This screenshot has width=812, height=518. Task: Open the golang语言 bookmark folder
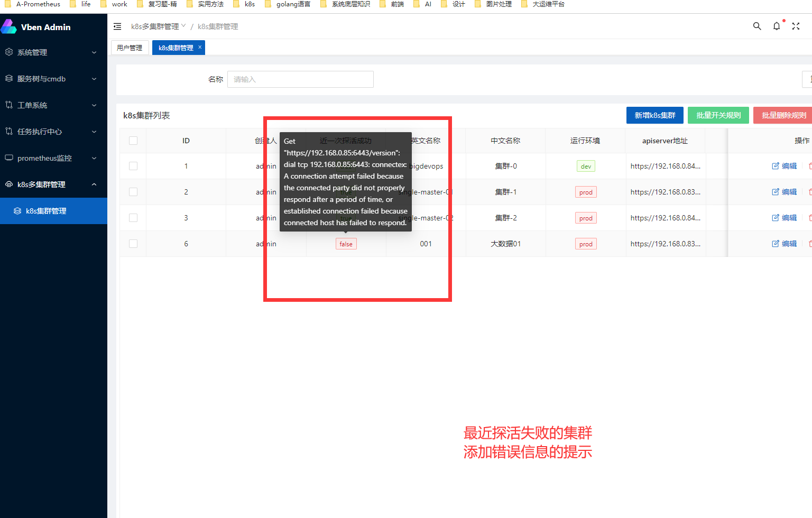(x=288, y=4)
